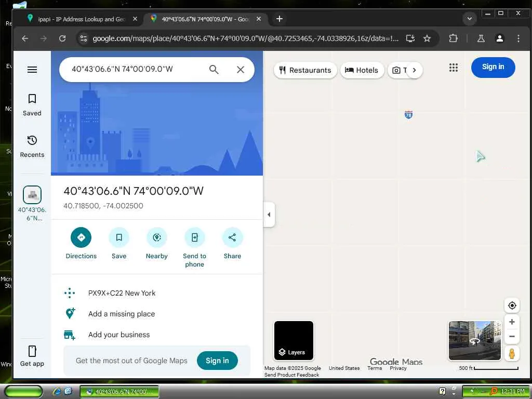Open the Recents panel
The width and height of the screenshot is (532, 399).
click(x=32, y=147)
